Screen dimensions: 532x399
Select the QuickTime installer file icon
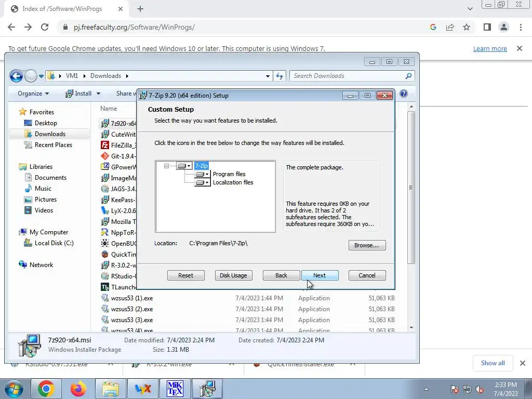(105, 254)
